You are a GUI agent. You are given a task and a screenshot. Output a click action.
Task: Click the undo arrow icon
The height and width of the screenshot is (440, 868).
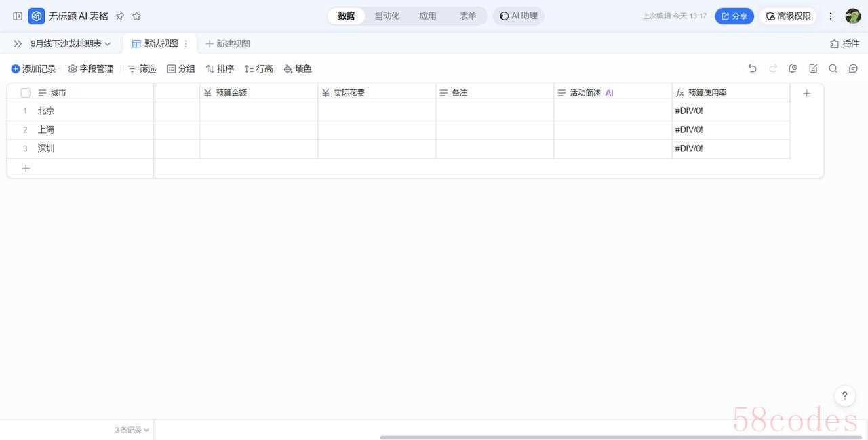click(752, 68)
